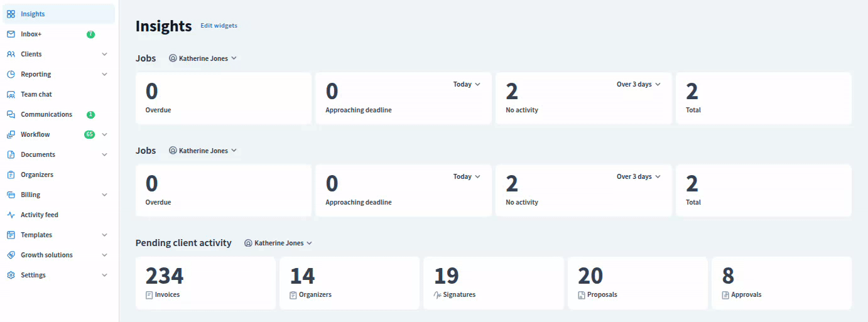The width and height of the screenshot is (868, 322).
Task: Click the Settings gear icon in sidebar
Action: (x=11, y=275)
